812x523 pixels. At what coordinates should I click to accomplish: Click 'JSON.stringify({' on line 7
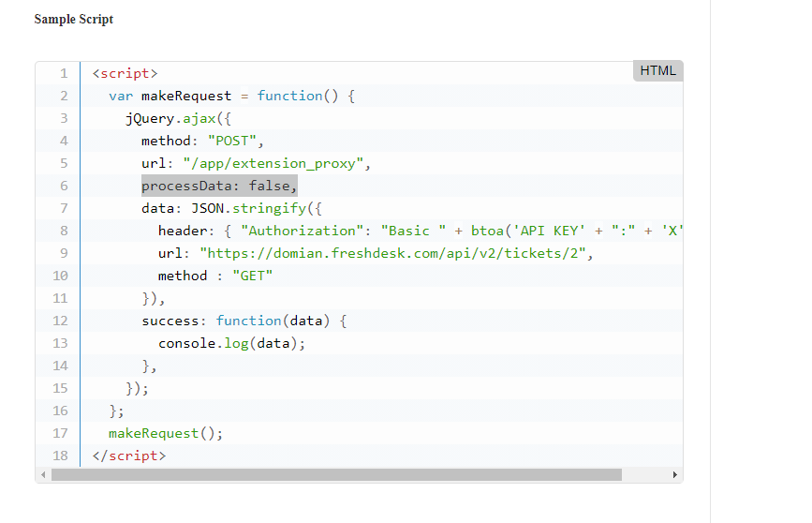coord(257,208)
